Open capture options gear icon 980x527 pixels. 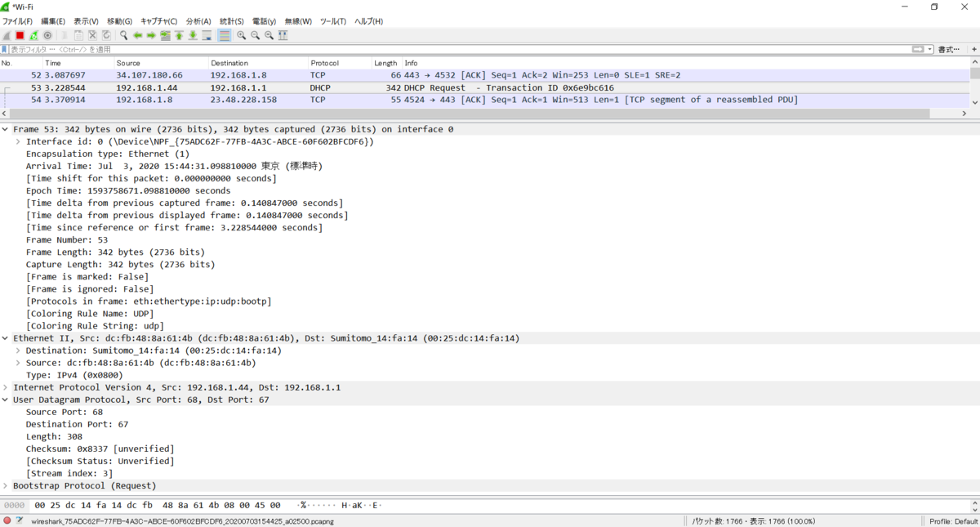[x=47, y=35]
